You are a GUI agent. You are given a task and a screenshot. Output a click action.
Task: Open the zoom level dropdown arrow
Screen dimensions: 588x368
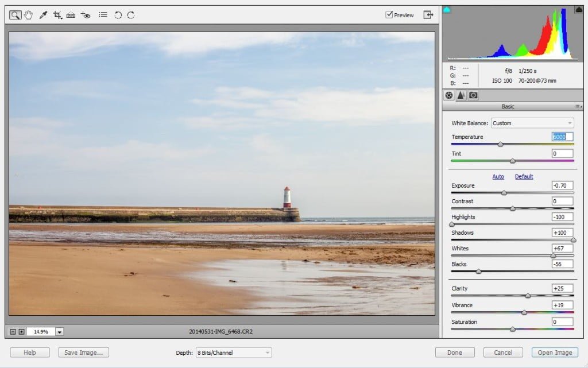click(60, 332)
